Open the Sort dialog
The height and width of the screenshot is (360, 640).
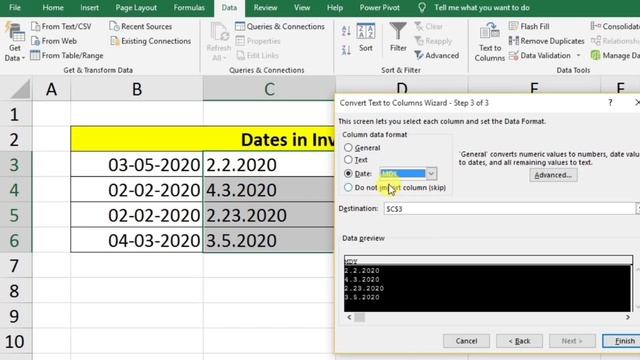coord(366,38)
